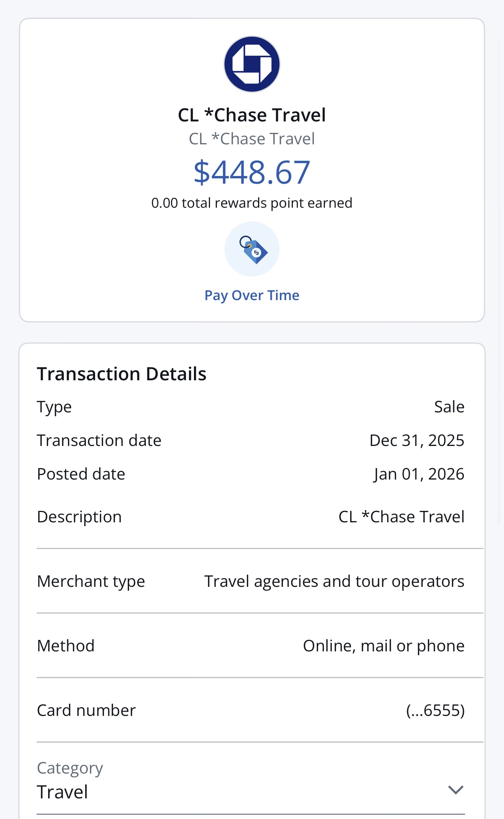504x819 pixels.
Task: Click the gray CL *Chase Travel subtitle
Action: click(252, 139)
